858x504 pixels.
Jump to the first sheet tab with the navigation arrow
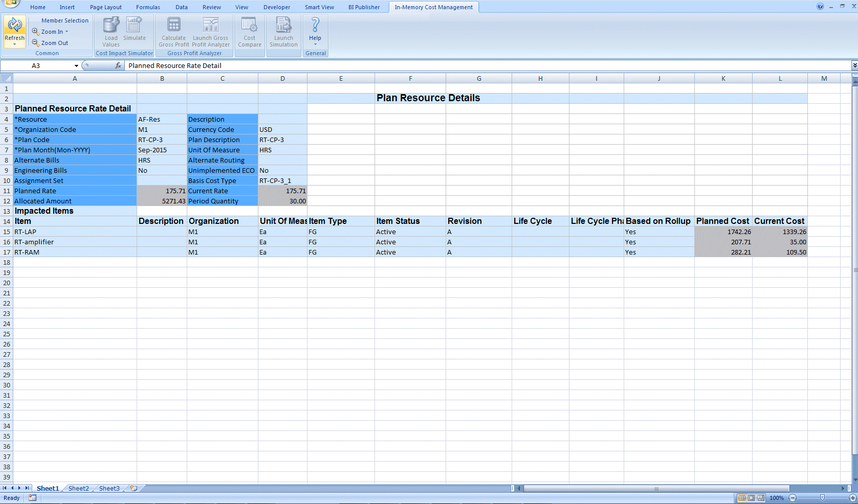[5, 488]
